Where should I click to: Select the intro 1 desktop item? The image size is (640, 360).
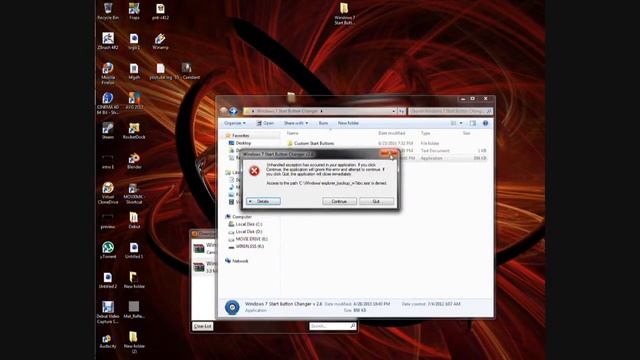click(108, 161)
